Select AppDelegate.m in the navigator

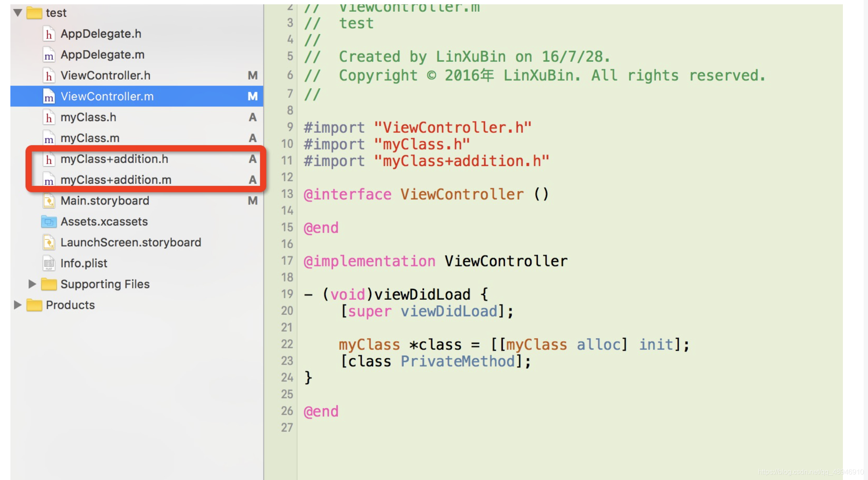(103, 55)
